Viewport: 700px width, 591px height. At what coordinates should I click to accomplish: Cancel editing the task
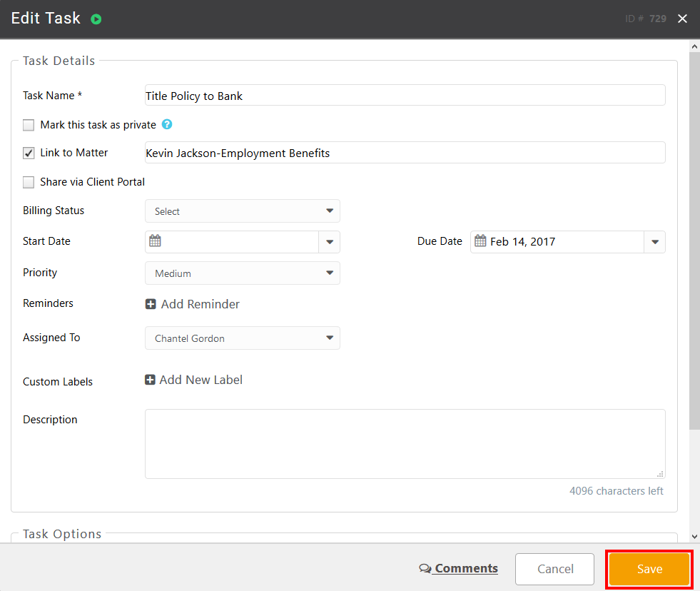[x=554, y=569]
